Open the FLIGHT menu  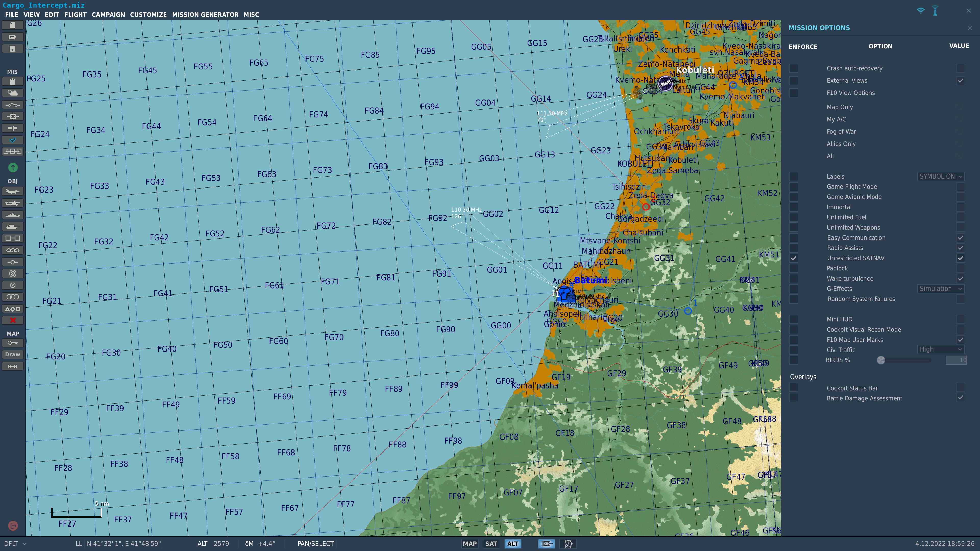click(x=75, y=15)
